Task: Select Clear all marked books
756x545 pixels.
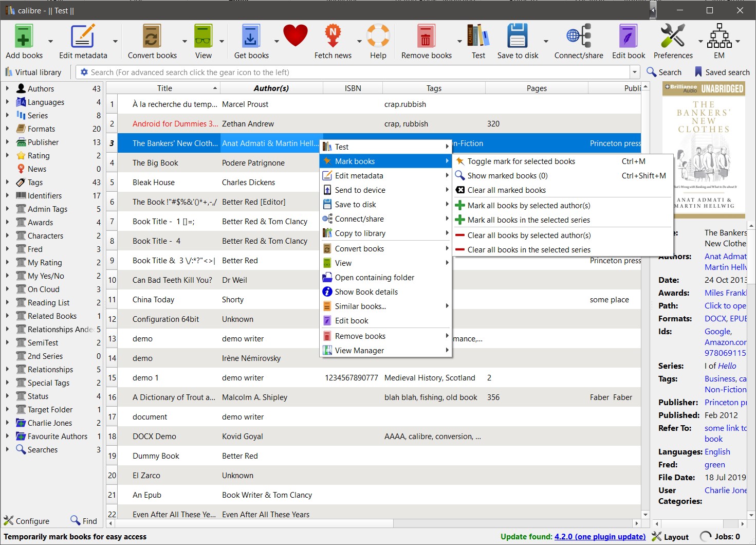Action: click(506, 190)
